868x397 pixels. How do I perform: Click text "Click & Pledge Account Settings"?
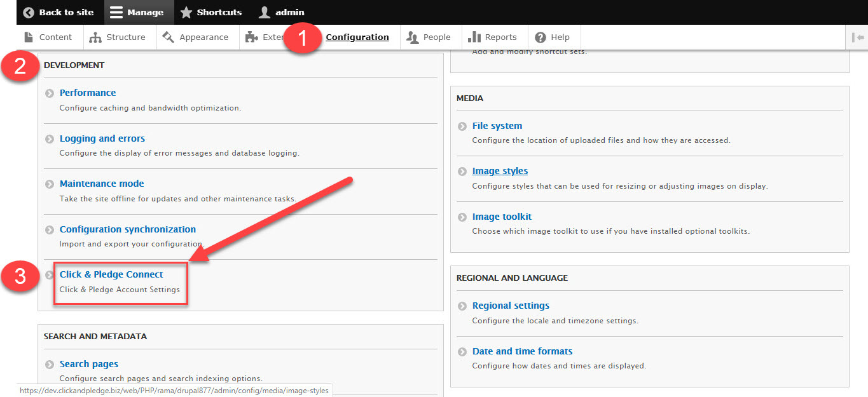tap(120, 290)
